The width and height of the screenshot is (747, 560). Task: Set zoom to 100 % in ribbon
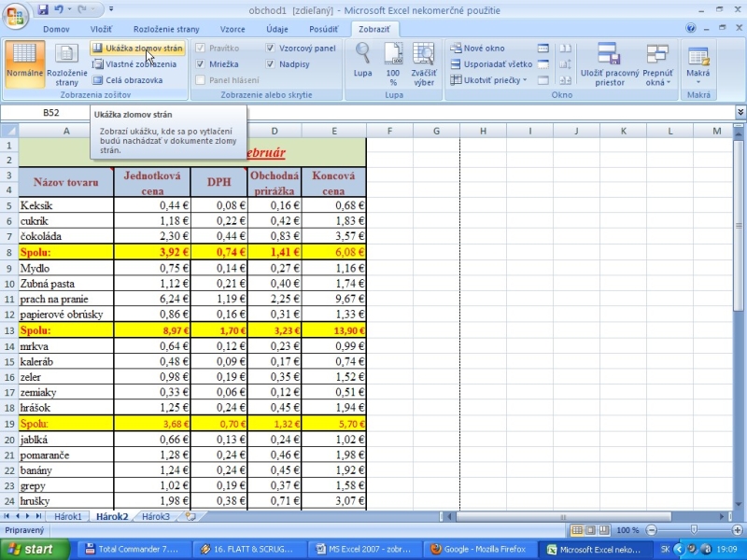pos(393,63)
